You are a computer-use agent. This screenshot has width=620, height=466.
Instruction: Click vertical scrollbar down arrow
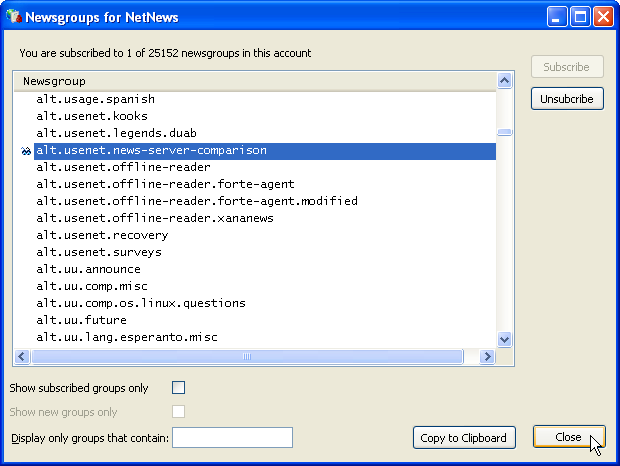[505, 339]
